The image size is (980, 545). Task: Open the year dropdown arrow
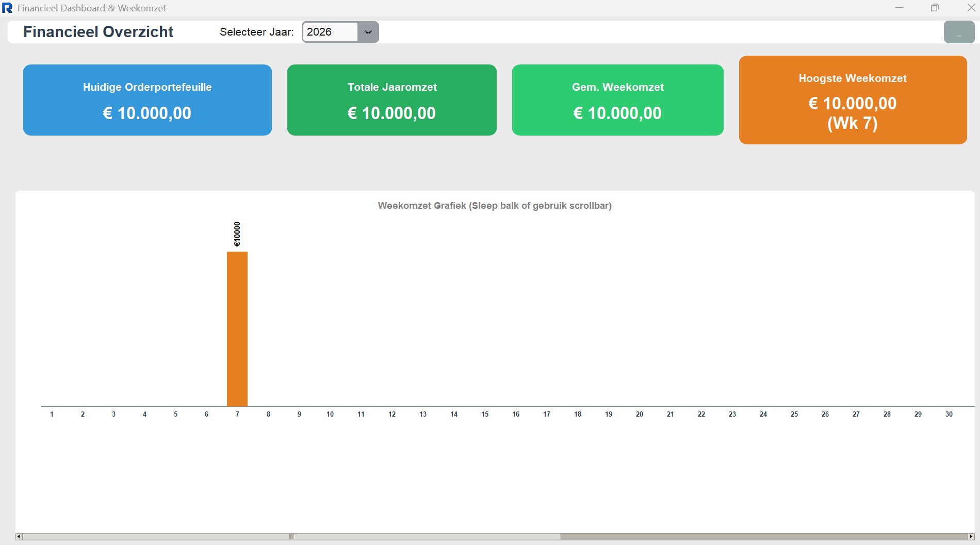[368, 32]
